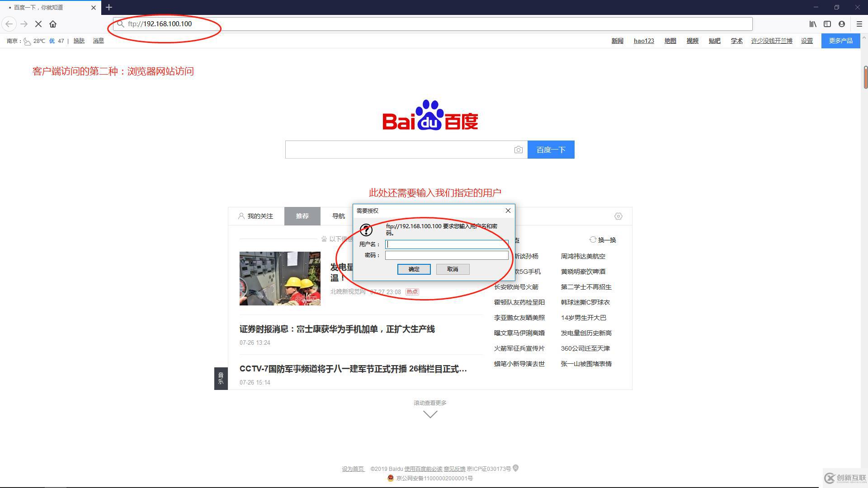Click the 百度一下 search button

(x=551, y=150)
